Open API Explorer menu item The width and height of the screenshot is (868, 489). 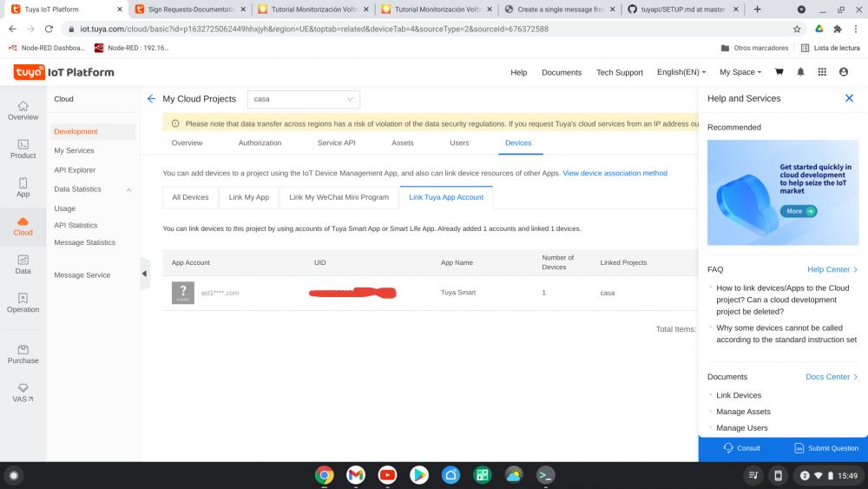pyautogui.click(x=75, y=170)
